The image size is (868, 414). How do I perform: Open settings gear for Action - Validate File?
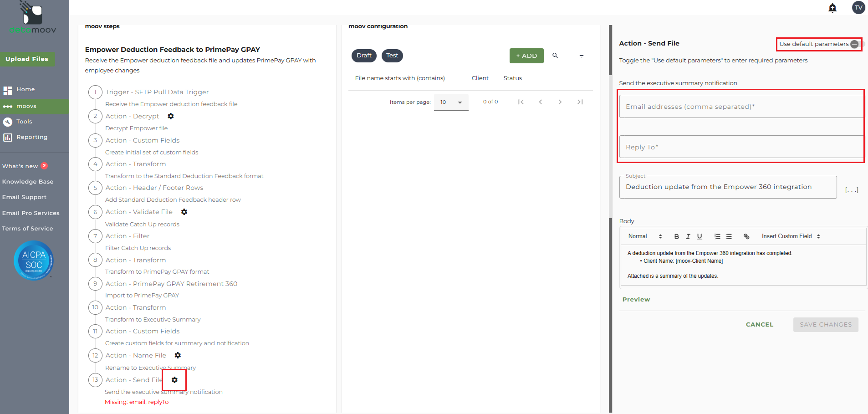click(184, 212)
